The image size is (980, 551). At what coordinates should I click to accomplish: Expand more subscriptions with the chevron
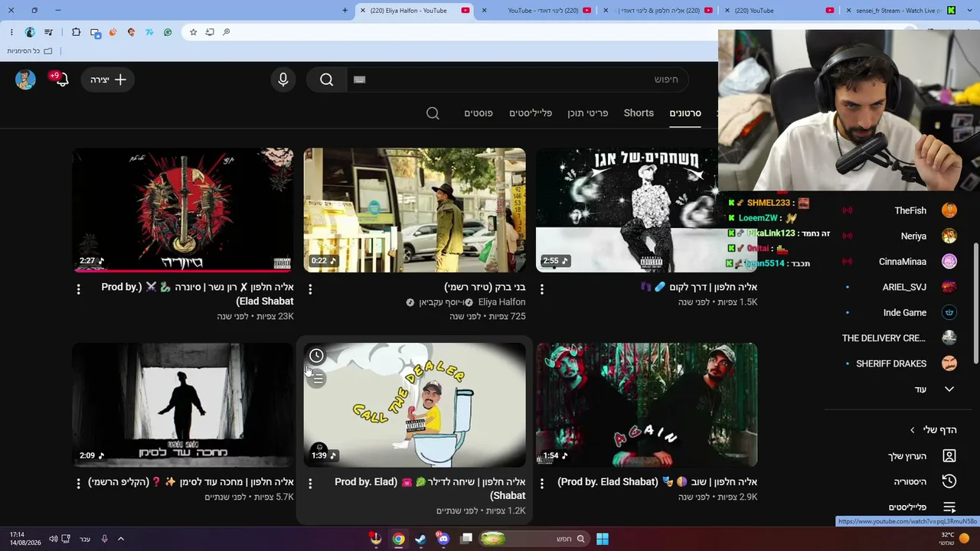[x=949, y=390]
